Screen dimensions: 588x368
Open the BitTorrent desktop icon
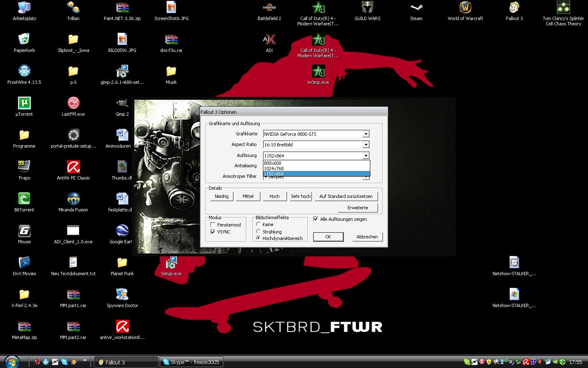point(24,202)
